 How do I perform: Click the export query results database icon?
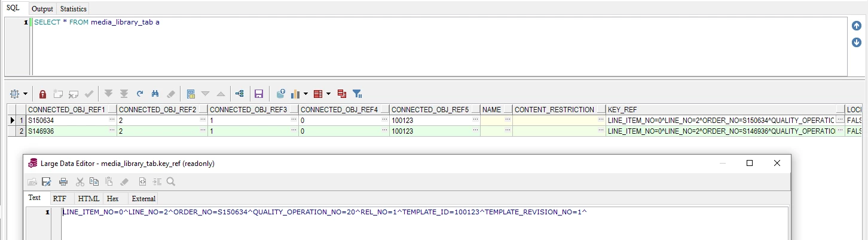(280, 94)
